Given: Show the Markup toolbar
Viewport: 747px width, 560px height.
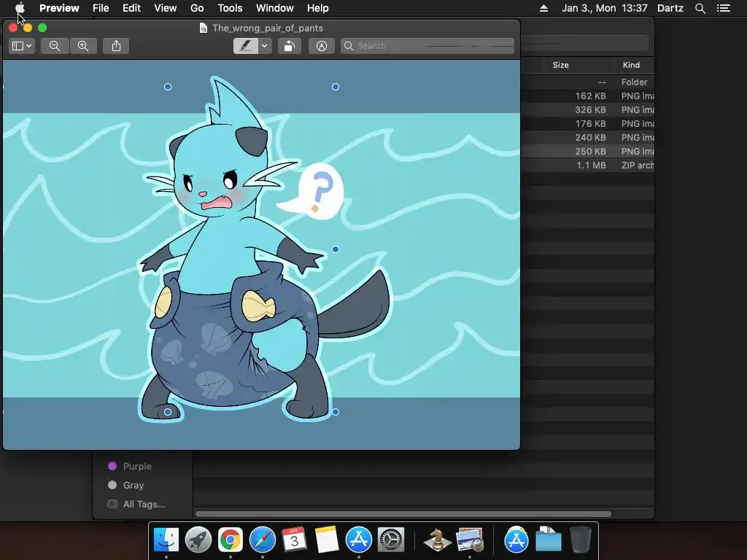Looking at the screenshot, I should pyautogui.click(x=322, y=46).
